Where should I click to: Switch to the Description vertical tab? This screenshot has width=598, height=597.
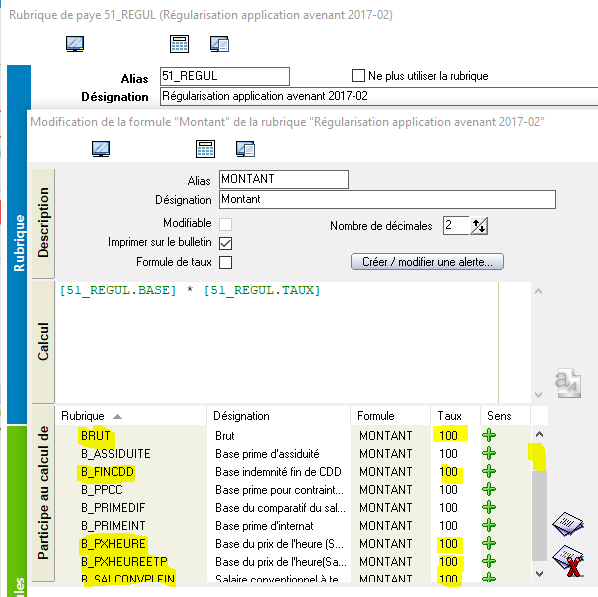coord(43,223)
